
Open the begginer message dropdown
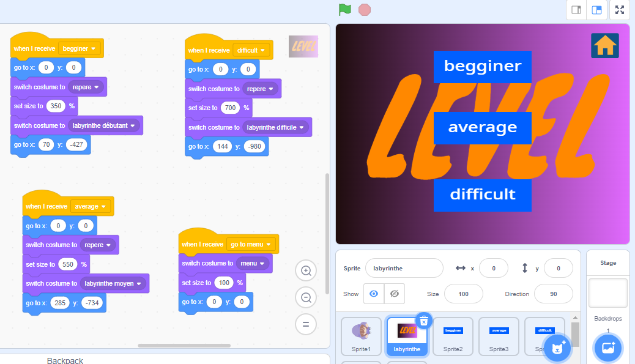(x=80, y=48)
